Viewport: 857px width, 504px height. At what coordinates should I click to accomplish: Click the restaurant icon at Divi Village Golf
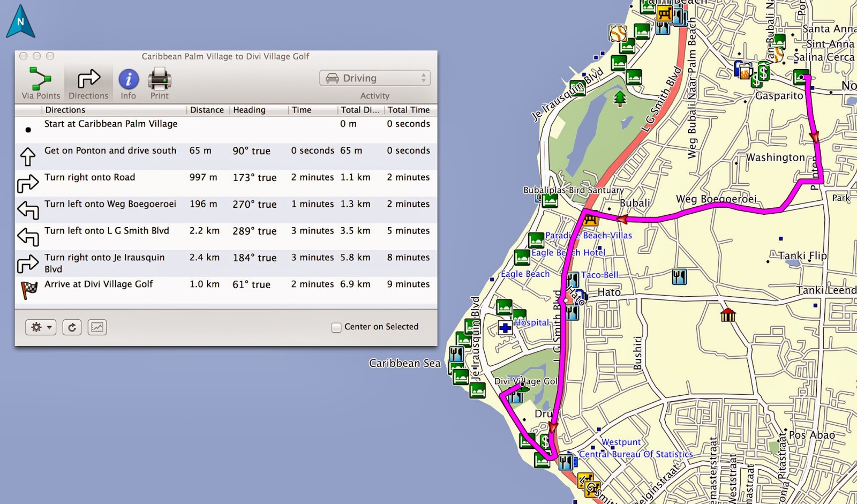[515, 396]
